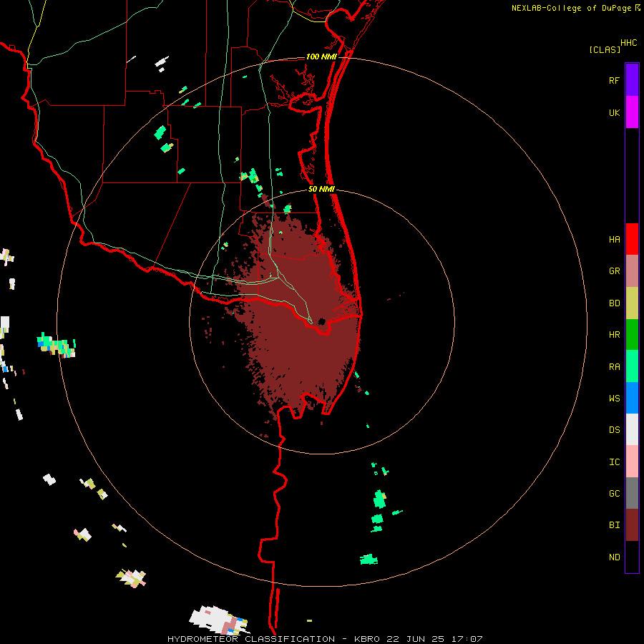
Task: Click the "WS" legend label
Action: point(614,399)
